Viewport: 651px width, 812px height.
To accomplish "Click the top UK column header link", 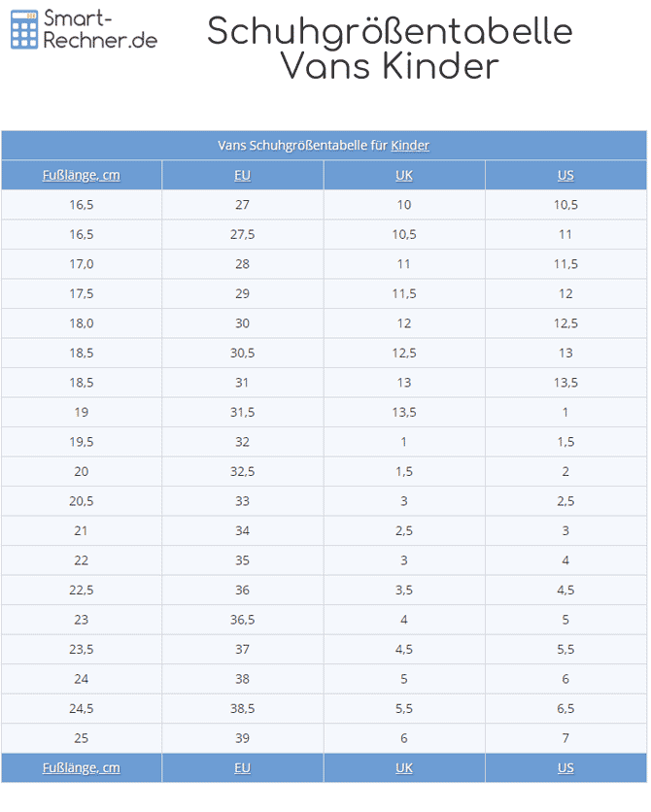I will 404,176.
